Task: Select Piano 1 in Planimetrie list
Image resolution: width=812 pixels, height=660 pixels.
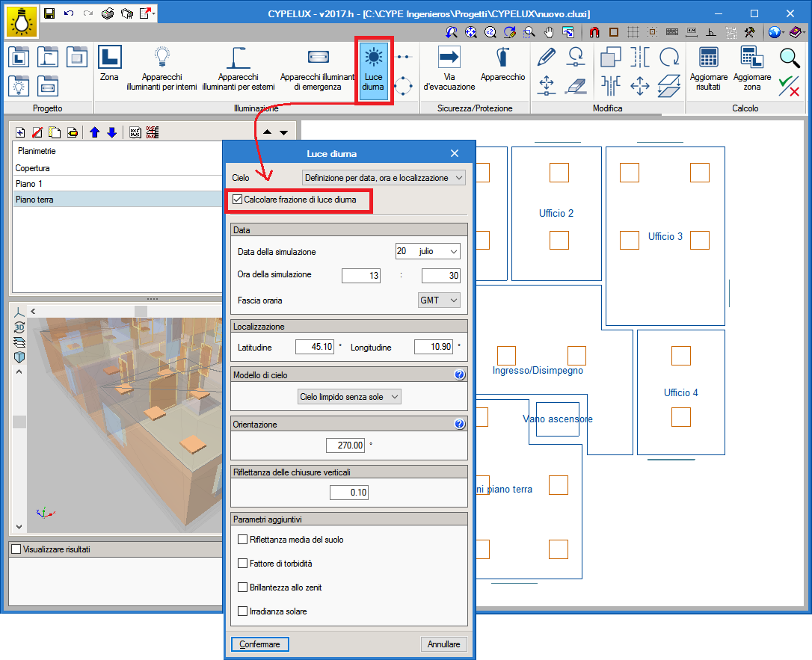Action: coord(118,184)
